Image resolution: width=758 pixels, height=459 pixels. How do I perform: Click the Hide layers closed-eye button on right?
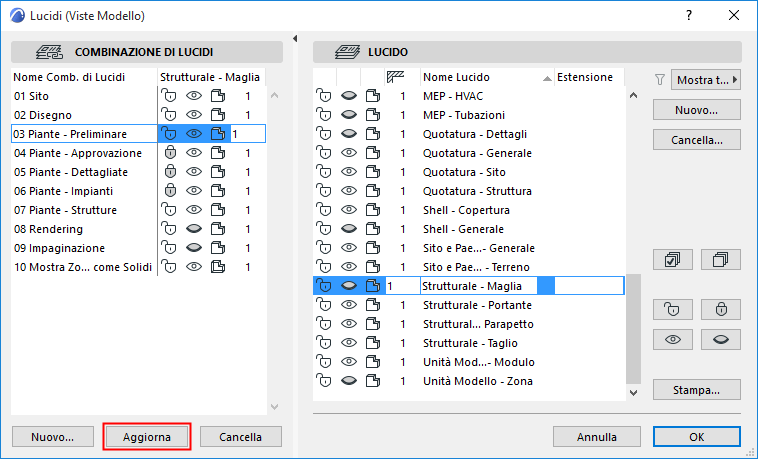(720, 339)
